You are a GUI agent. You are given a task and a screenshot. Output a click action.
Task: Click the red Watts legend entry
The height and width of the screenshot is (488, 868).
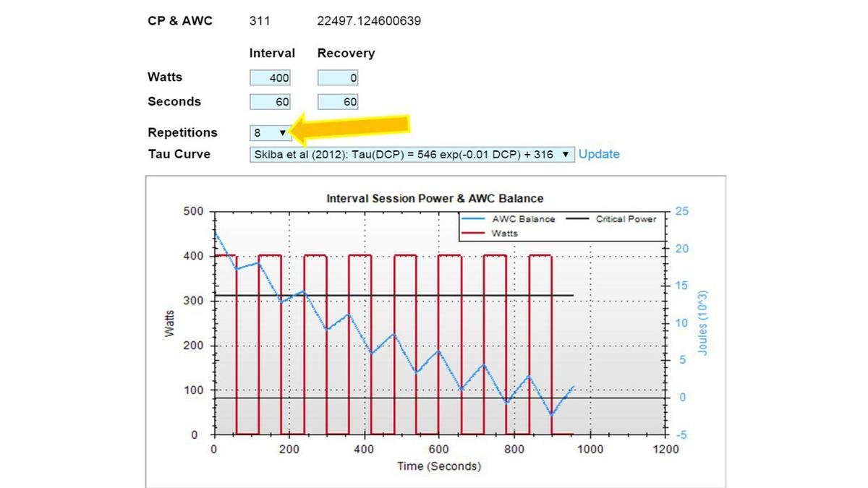(x=504, y=234)
